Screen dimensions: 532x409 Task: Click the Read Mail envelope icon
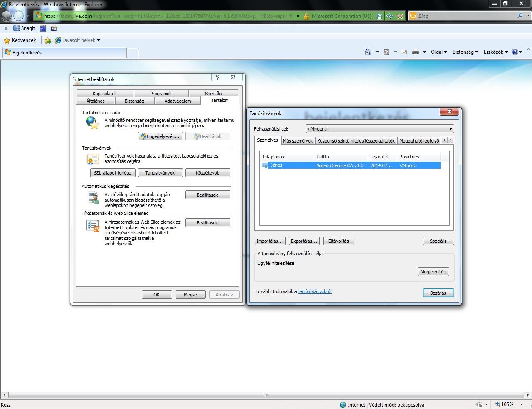tap(404, 52)
